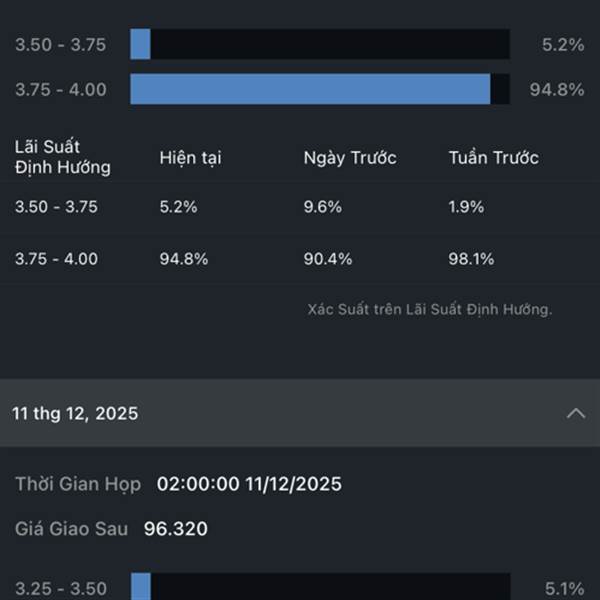Click the 3.50 - 3.75 table row label
600x600 pixels.
point(56,207)
